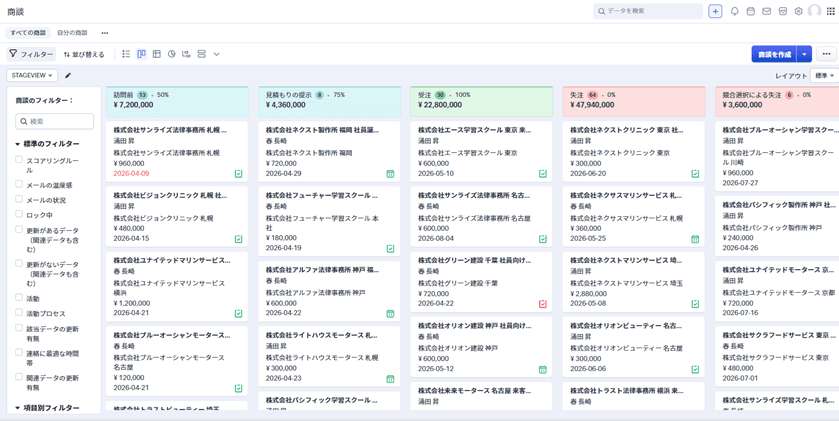
Task: Enable the ロック中 filter checkbox
Action: point(19,214)
